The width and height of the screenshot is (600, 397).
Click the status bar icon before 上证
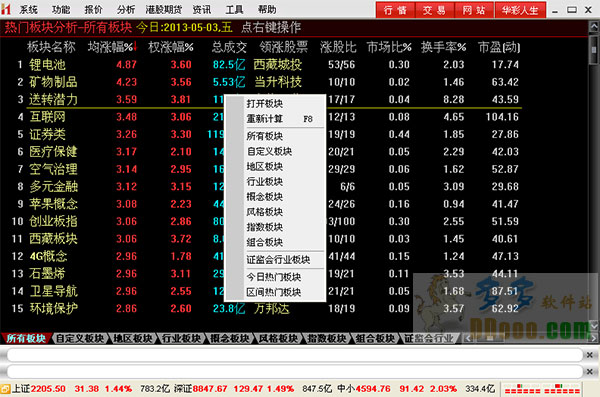(x=5, y=389)
